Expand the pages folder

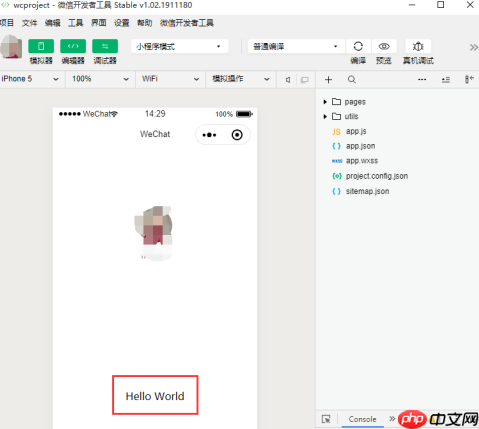[325, 102]
